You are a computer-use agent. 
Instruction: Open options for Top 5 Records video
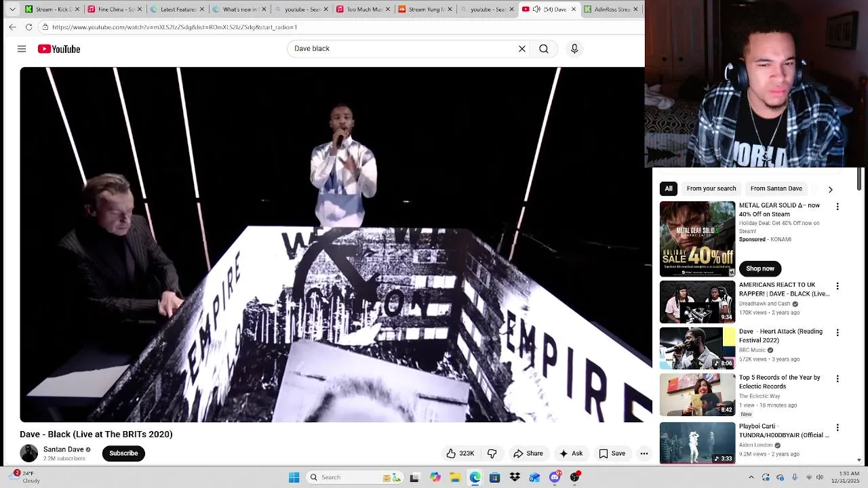click(837, 379)
